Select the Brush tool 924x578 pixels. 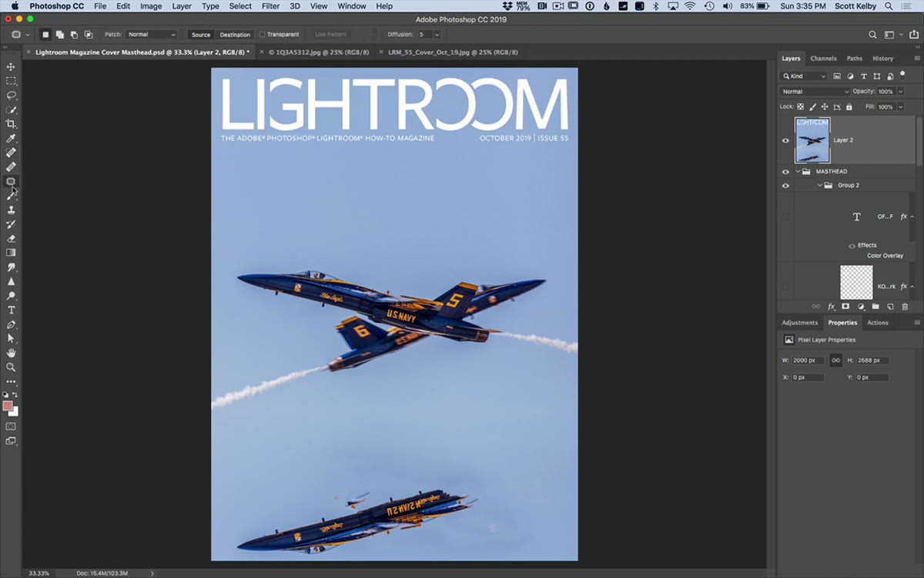(11, 196)
